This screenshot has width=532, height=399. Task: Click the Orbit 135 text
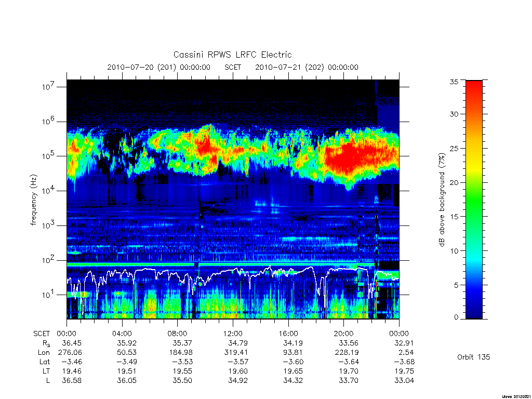[x=474, y=357]
